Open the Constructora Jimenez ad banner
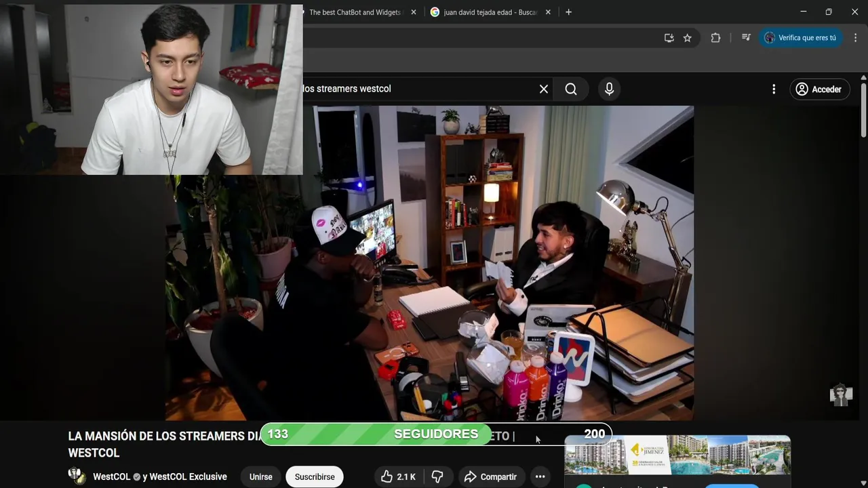 pyautogui.click(x=677, y=455)
